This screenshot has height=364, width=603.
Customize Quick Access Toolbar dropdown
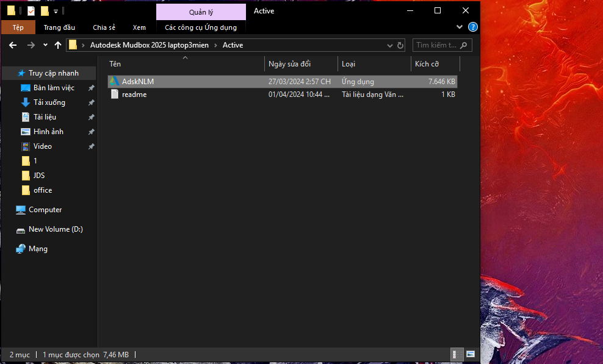pyautogui.click(x=56, y=11)
